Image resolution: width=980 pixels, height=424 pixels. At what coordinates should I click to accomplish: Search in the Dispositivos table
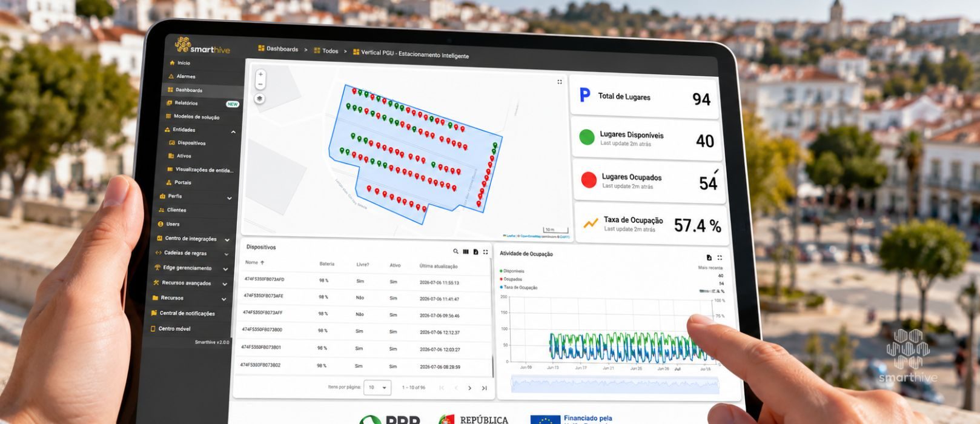456,251
